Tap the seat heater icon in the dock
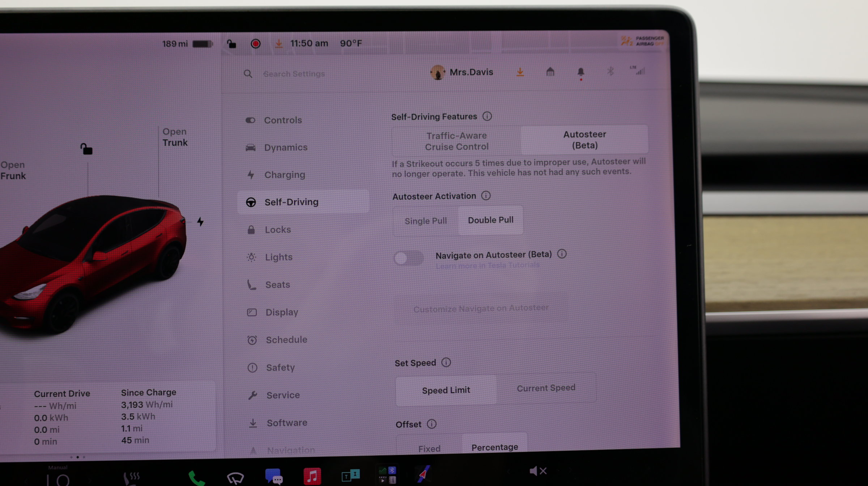The height and width of the screenshot is (486, 868). (x=131, y=478)
